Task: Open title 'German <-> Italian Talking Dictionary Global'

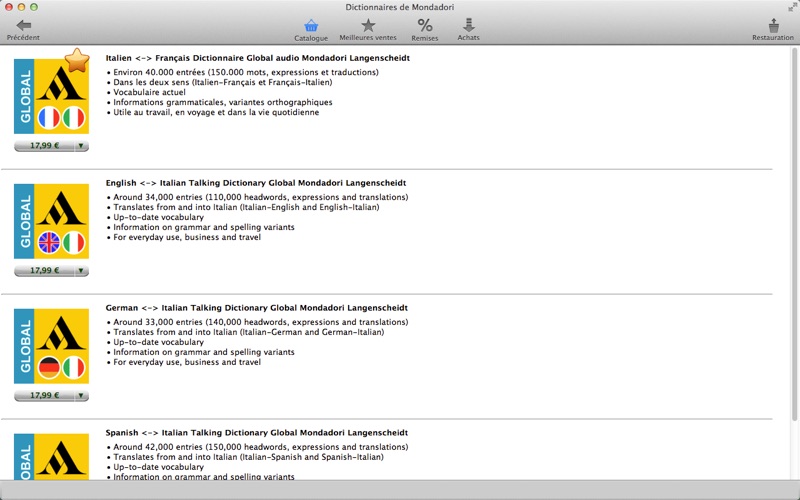Action: point(257,308)
